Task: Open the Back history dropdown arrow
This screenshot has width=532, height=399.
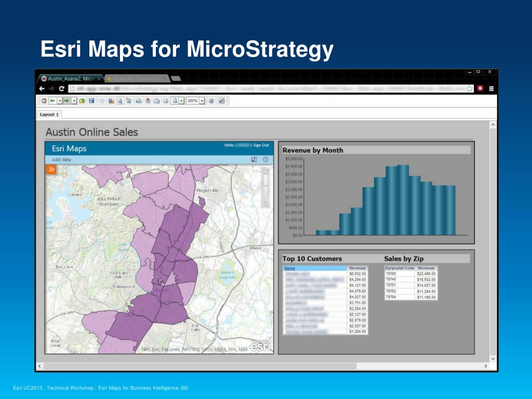Action: coord(60,101)
